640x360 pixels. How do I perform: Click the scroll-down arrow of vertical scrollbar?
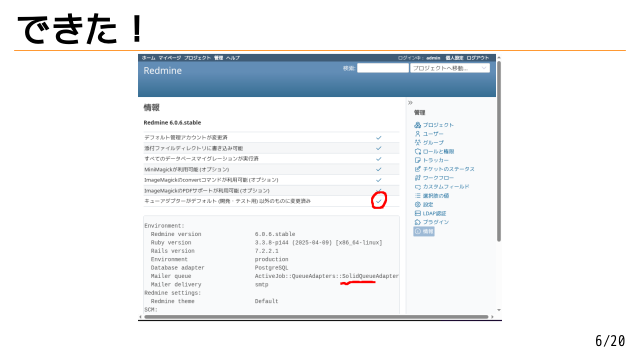click(499, 311)
